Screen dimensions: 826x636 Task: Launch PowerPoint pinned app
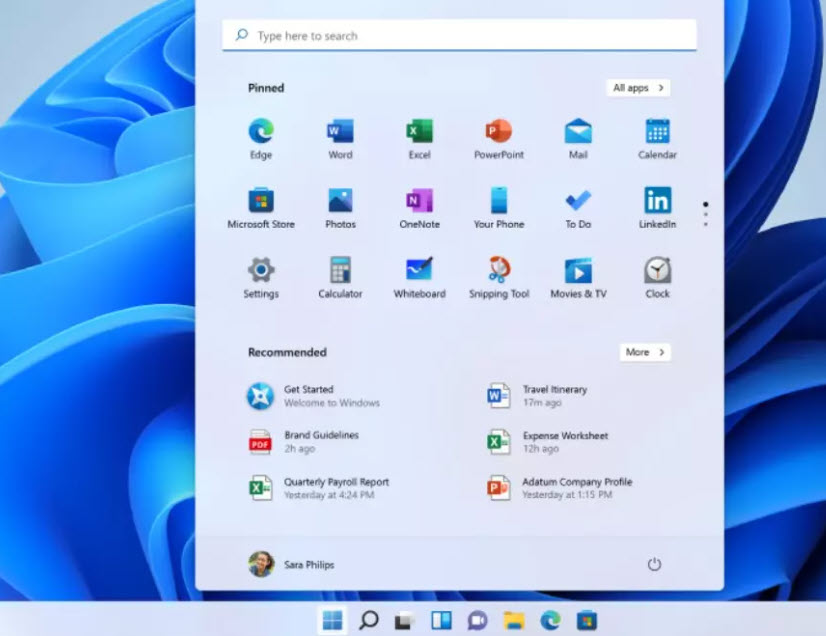[x=498, y=139]
